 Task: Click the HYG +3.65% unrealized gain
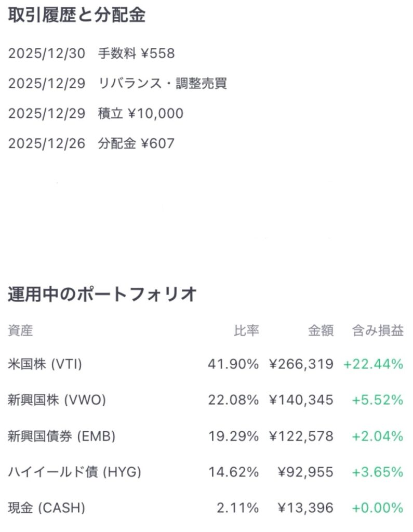click(x=378, y=472)
